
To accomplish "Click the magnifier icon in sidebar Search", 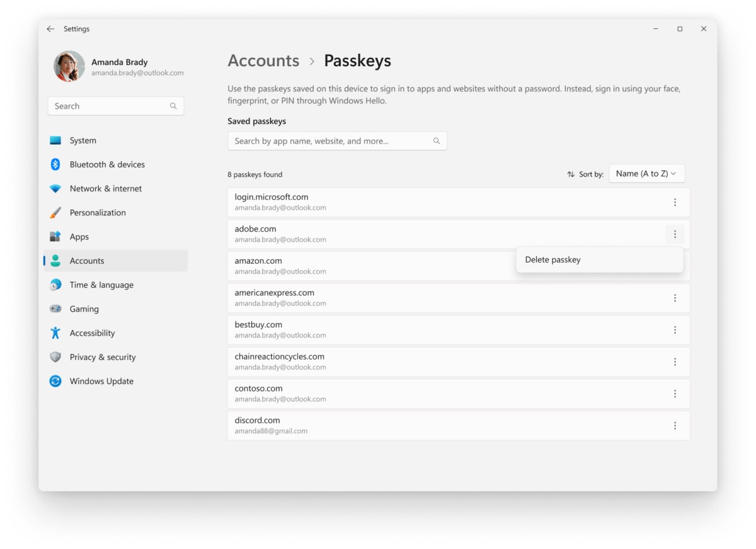I will [x=173, y=106].
